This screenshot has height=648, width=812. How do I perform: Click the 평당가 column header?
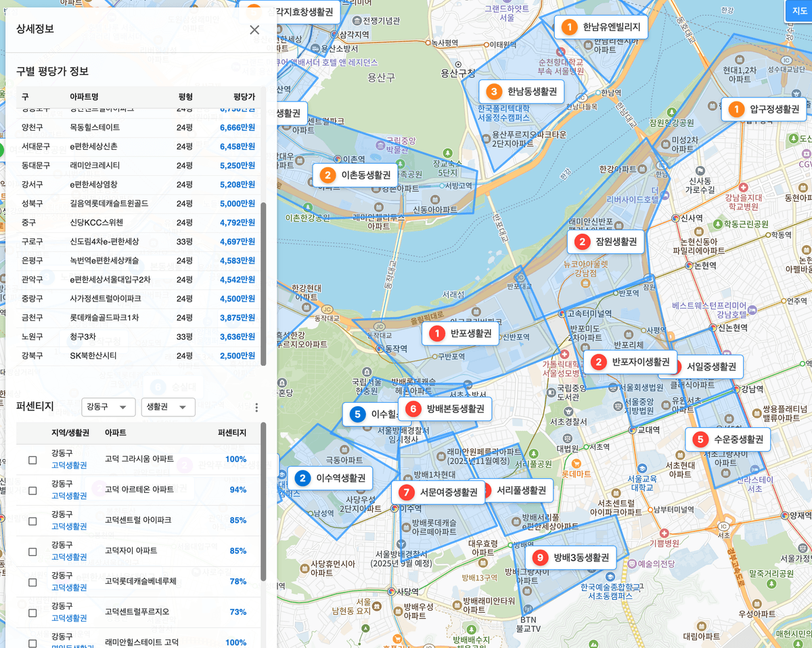click(244, 97)
